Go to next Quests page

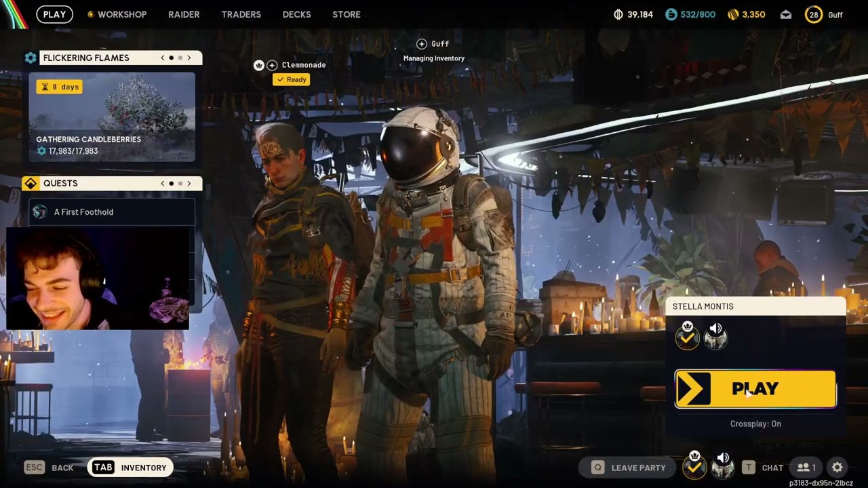coord(189,183)
